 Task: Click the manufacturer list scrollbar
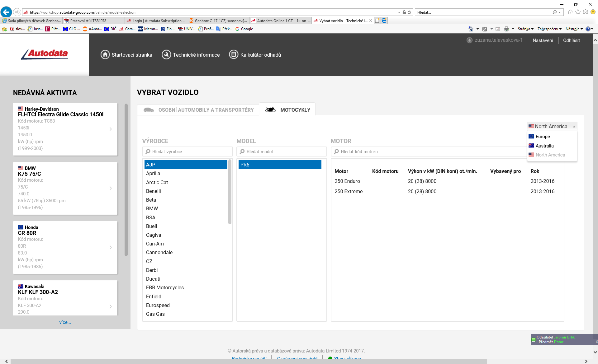(230, 192)
